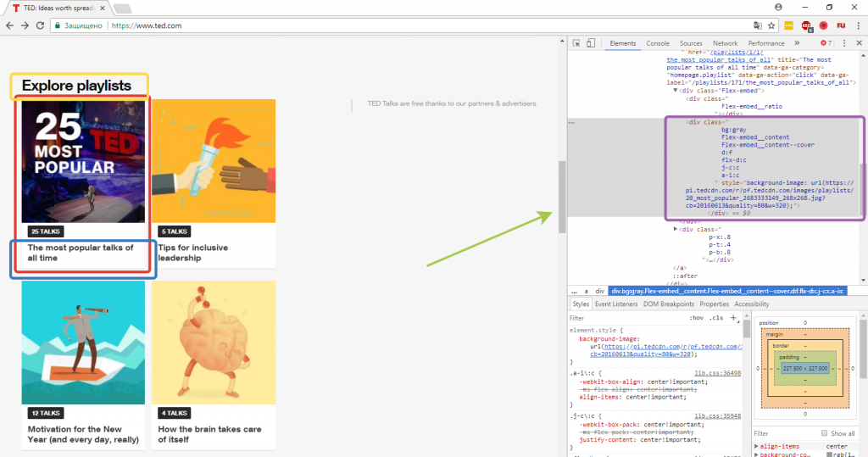This screenshot has height=457, width=868.
Task: Click the green secure padlock icon
Action: [57, 25]
